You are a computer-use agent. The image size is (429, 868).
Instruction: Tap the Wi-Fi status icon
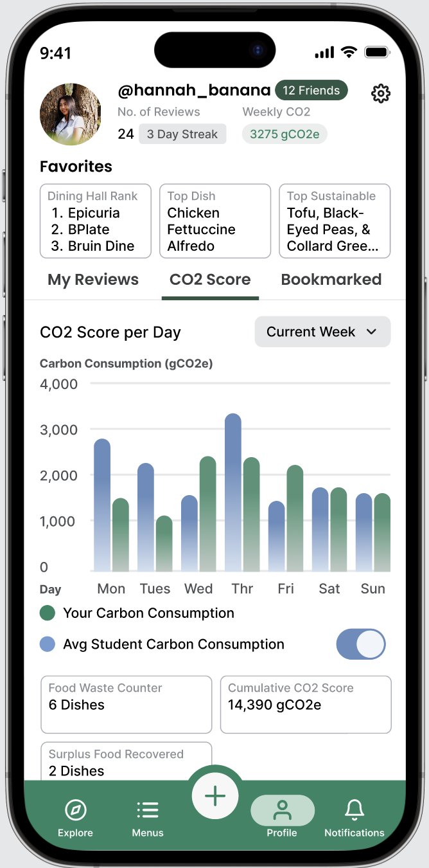coord(349,53)
